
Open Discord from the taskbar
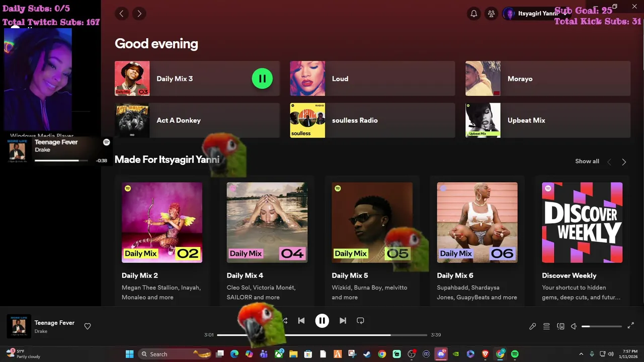(x=441, y=354)
